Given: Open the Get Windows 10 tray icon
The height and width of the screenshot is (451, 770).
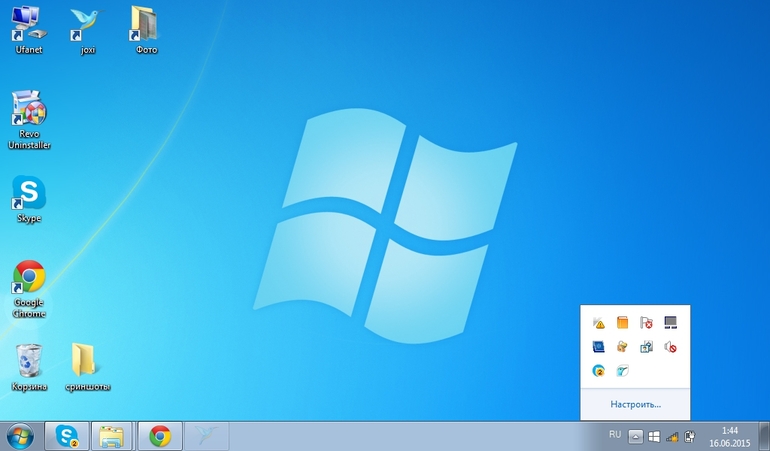Looking at the screenshot, I should [654, 436].
